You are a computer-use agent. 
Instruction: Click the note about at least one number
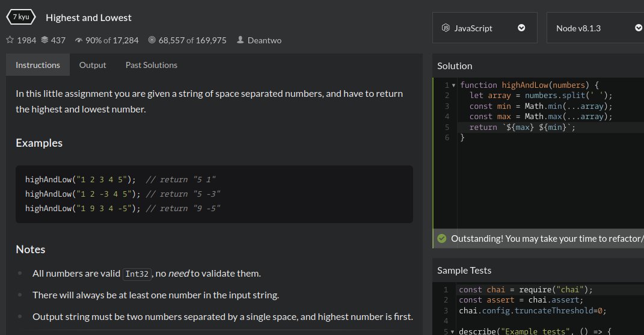(x=156, y=295)
